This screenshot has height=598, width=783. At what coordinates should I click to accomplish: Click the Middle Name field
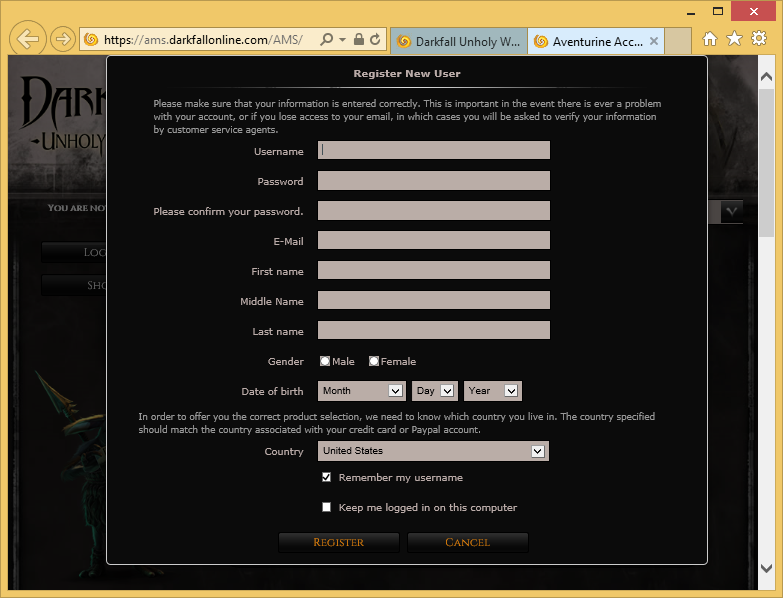pyautogui.click(x=433, y=300)
